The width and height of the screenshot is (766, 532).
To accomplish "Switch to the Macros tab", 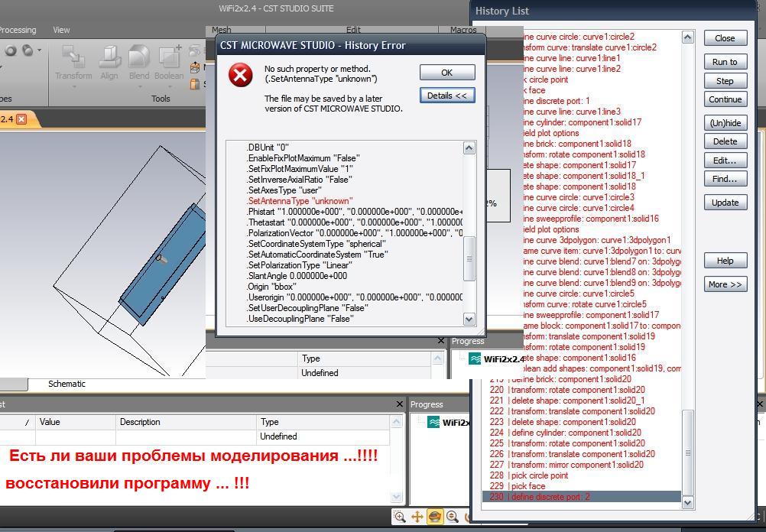I will pos(463,30).
